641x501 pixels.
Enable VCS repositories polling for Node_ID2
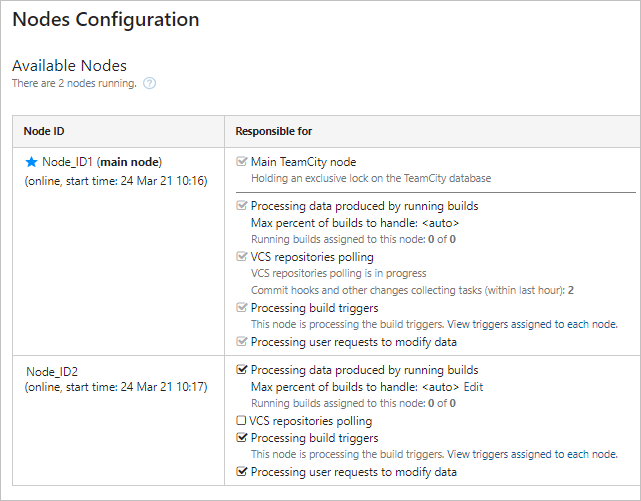tap(241, 420)
